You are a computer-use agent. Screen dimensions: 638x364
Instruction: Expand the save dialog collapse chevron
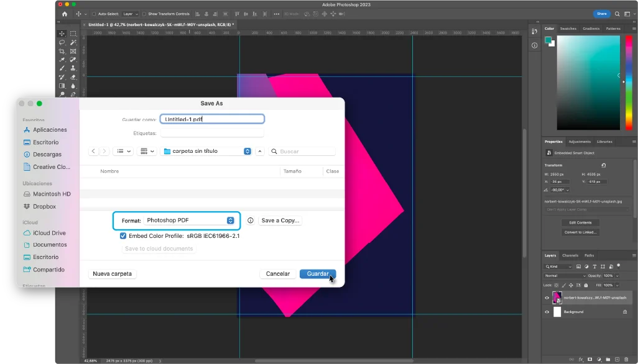[259, 151]
